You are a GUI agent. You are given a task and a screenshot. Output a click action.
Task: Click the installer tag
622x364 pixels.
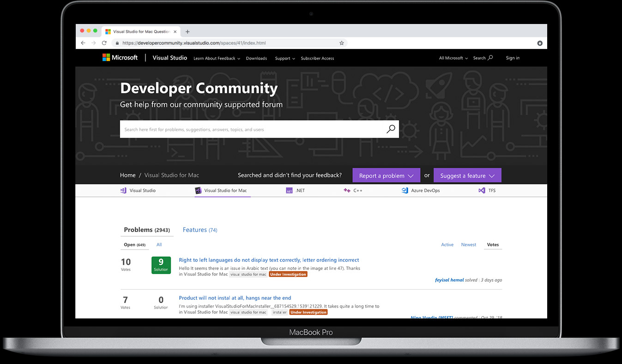pyautogui.click(x=279, y=312)
